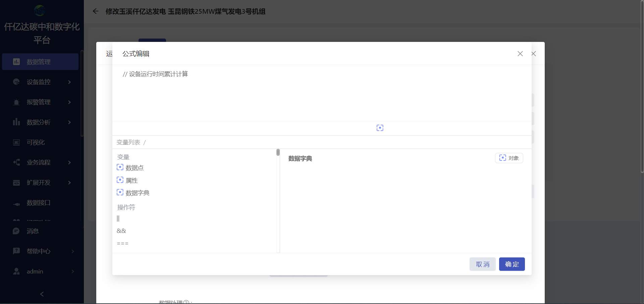Expand the 业务流程 chevron
This screenshot has width=644, height=304.
[x=69, y=163]
